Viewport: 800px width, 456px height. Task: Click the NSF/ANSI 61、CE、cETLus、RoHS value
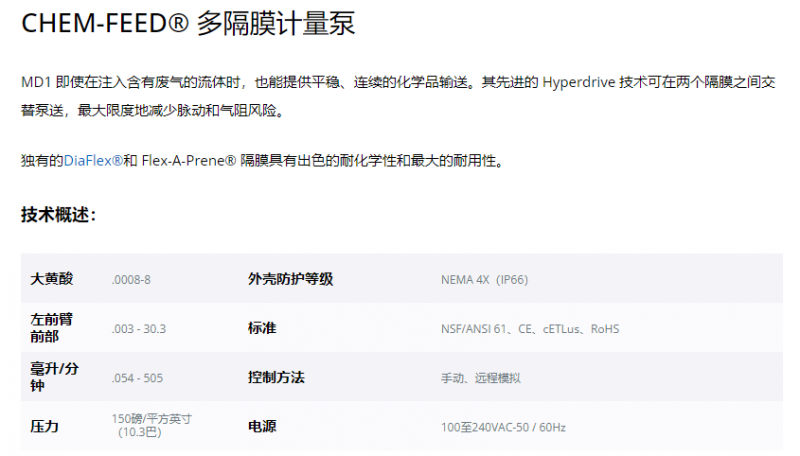(x=530, y=328)
